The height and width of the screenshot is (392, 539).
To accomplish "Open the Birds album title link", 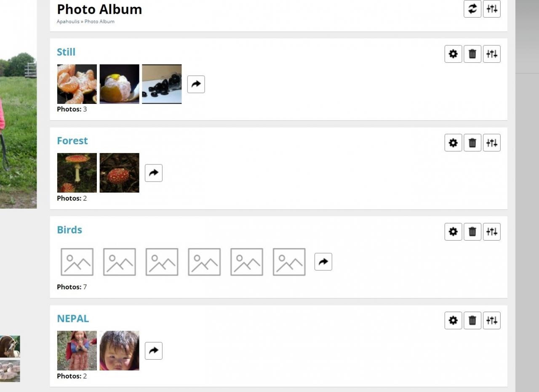I will point(69,230).
